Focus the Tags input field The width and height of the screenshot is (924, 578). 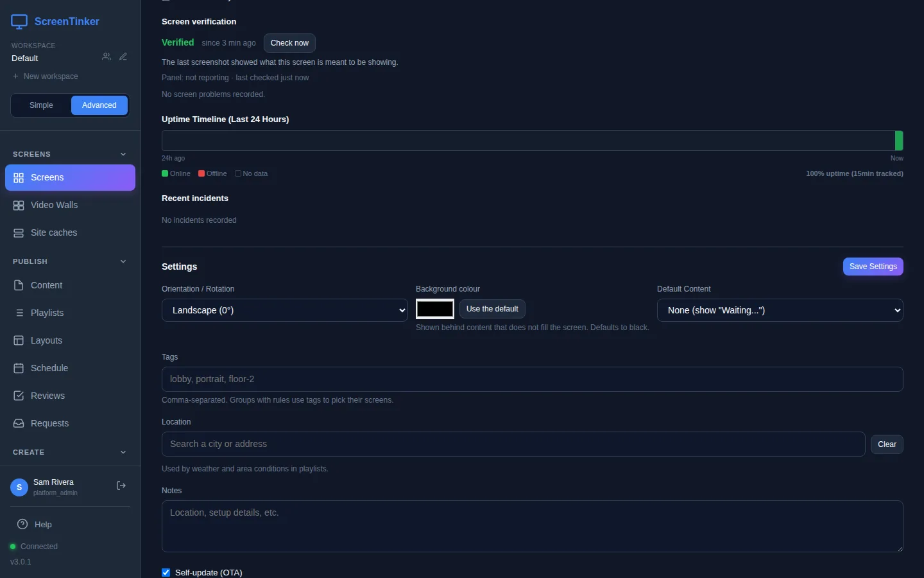(533, 379)
